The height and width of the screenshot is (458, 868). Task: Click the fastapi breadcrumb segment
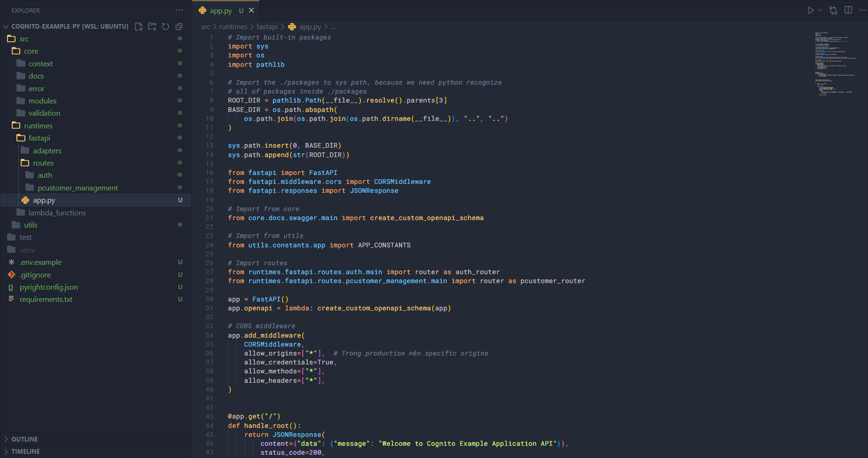click(267, 27)
